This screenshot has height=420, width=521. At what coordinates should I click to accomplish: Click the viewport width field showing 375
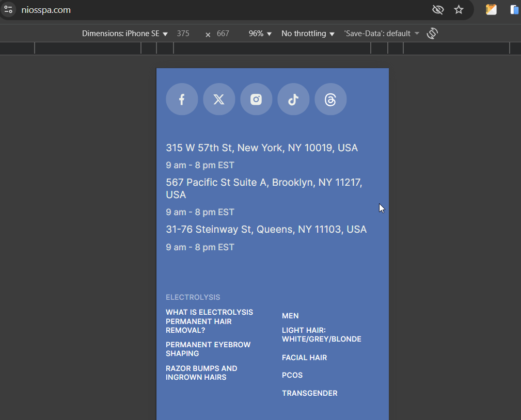coord(183,34)
